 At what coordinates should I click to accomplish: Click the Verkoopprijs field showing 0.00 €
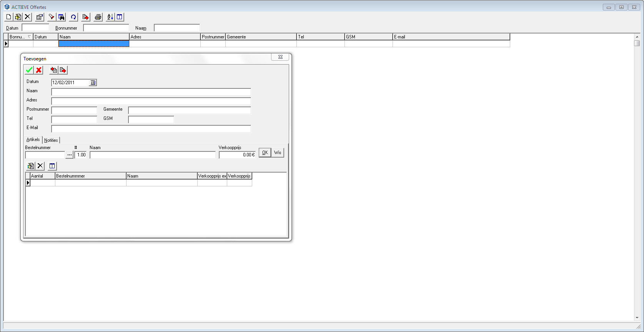(237, 155)
